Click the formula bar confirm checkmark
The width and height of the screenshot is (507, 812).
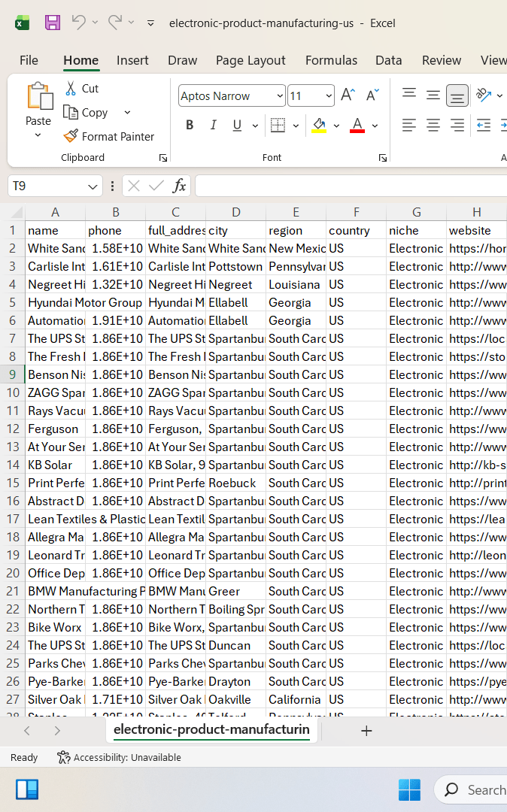(156, 186)
